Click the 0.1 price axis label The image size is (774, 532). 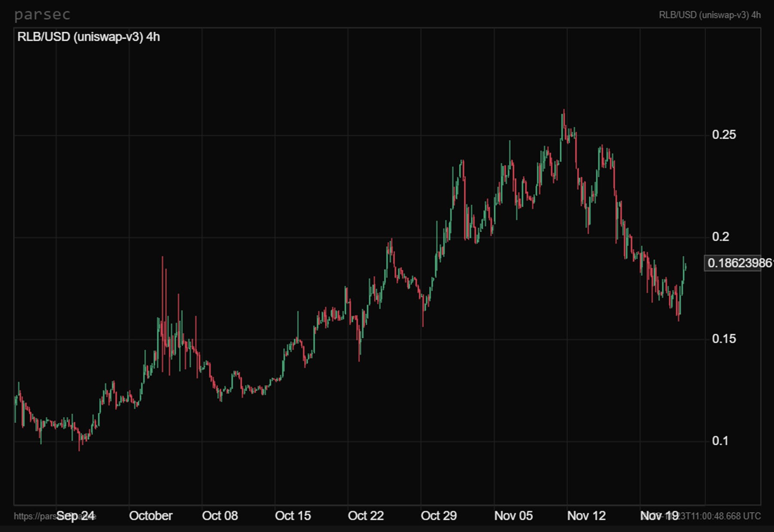click(720, 441)
